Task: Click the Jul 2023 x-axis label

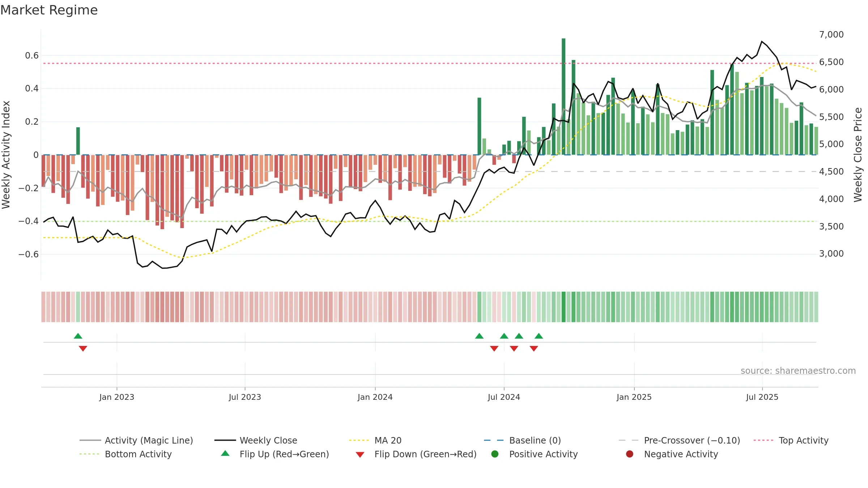Action: 245,397
